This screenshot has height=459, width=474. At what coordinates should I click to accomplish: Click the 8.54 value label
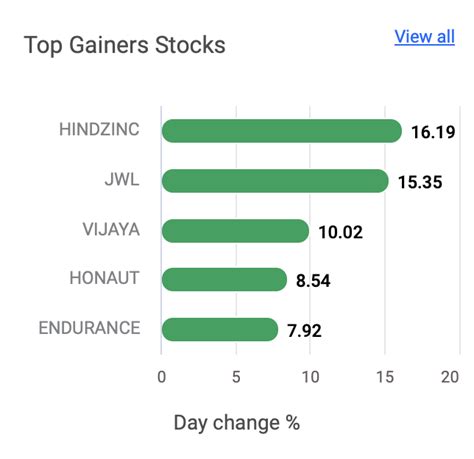point(313,281)
